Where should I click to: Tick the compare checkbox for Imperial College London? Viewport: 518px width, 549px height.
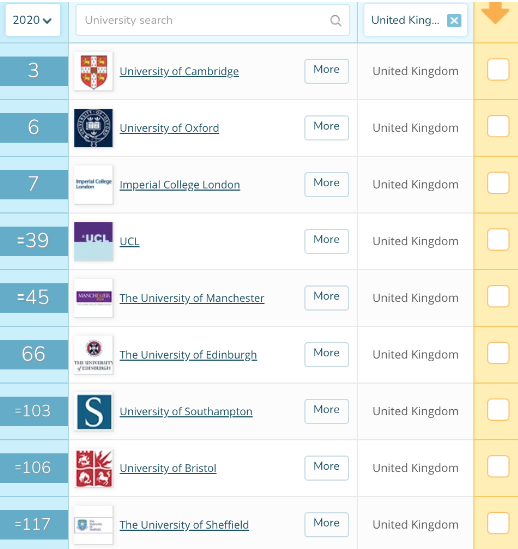tap(498, 183)
